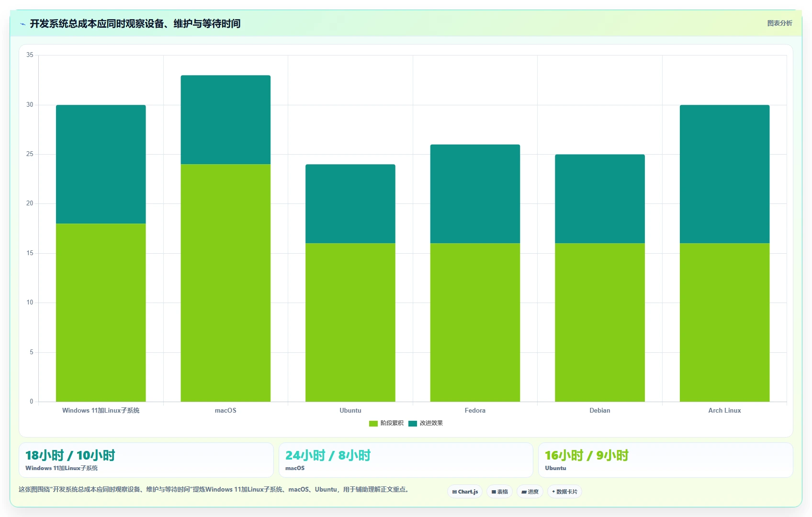Click the 数据卡片 tag chip
Screen dimensions: 812x517
564,492
